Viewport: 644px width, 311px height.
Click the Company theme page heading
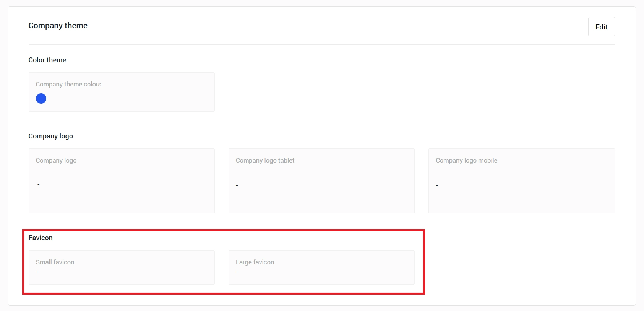[58, 26]
